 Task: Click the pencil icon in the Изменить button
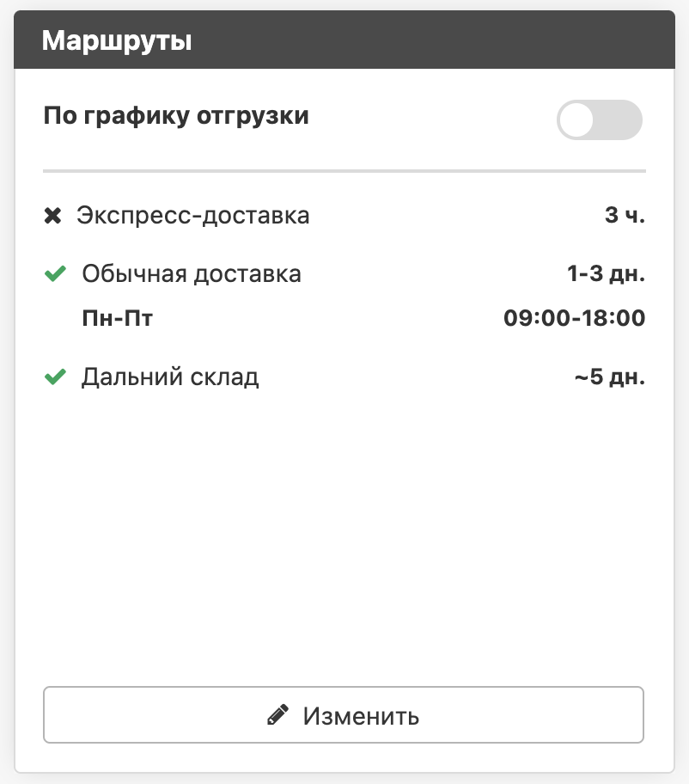(x=277, y=715)
